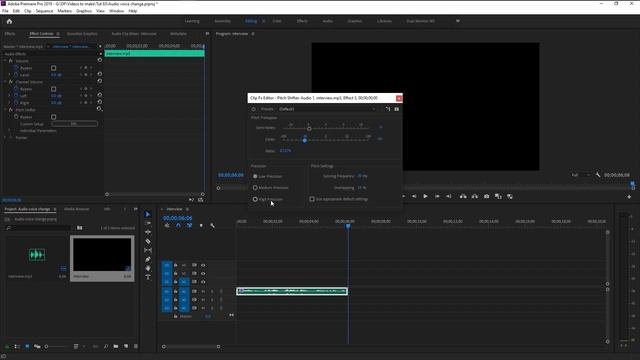Select interview sequence thumbnail in Project panel
This screenshot has height=360, width=640.
102,255
